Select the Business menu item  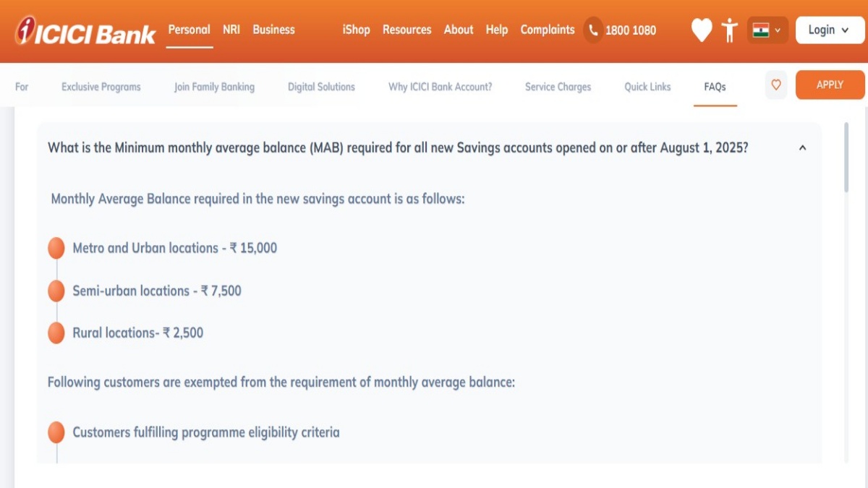pos(273,30)
